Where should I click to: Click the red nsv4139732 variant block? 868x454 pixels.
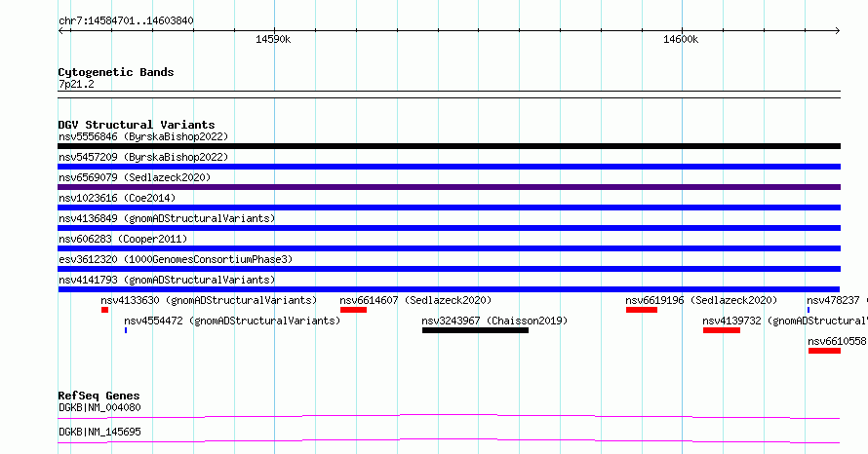coord(722,330)
